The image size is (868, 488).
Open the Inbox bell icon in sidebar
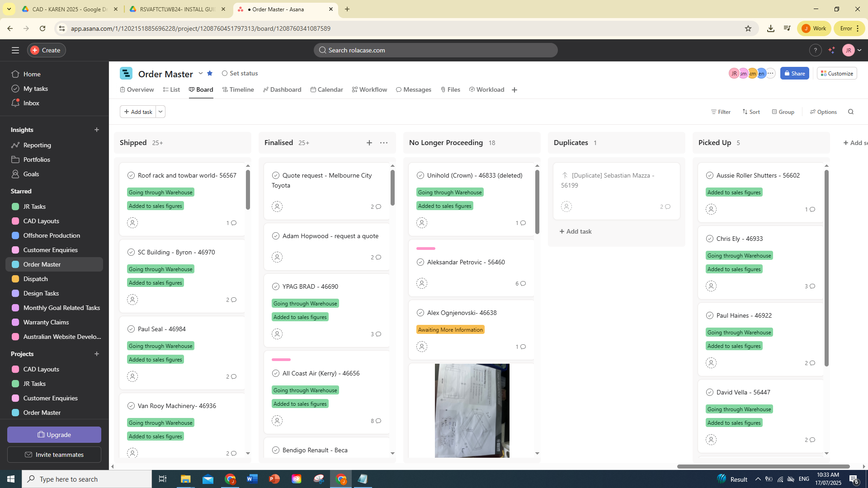pos(15,103)
